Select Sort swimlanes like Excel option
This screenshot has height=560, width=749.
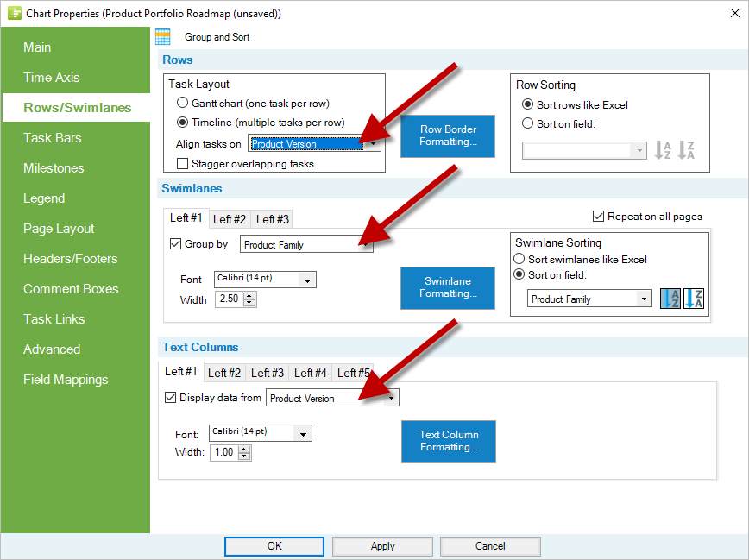point(519,259)
